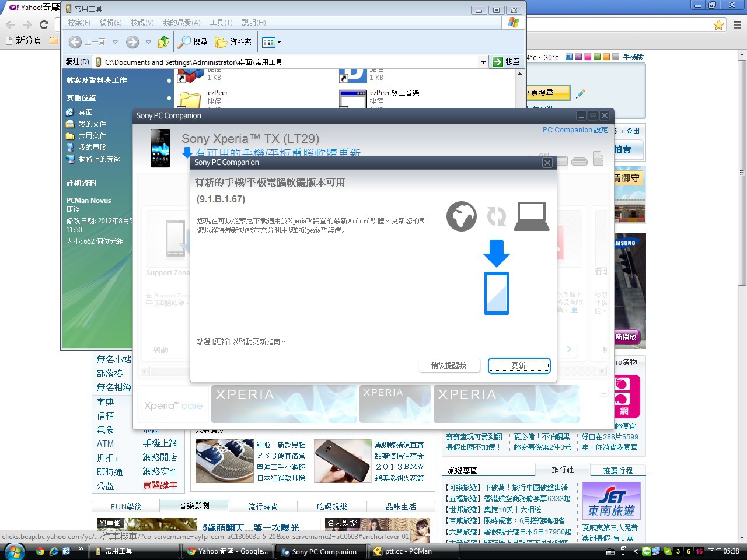
Task: Open the 新分頁 bookmark in Chrome
Action: [x=23, y=40]
